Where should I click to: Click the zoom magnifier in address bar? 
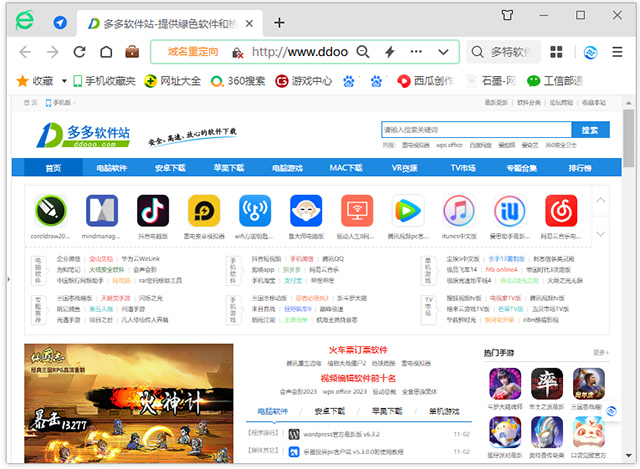[362, 52]
